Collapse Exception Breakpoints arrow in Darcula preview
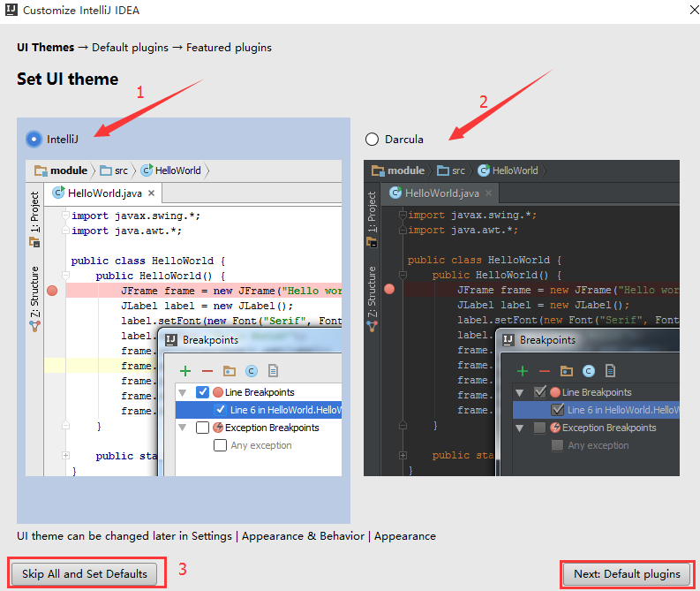 [x=520, y=428]
